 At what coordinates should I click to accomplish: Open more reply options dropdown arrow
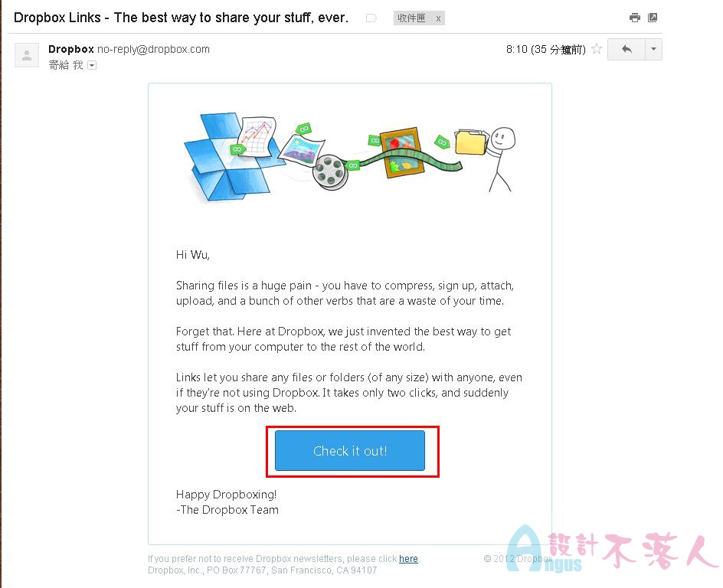click(653, 49)
